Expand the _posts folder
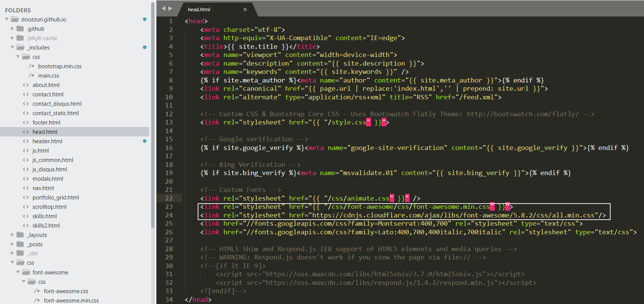The height and width of the screenshot is (304, 644). point(12,244)
